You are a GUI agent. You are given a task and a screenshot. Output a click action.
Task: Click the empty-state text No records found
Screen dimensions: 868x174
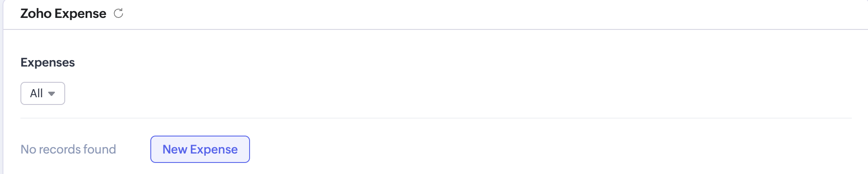[x=68, y=149]
